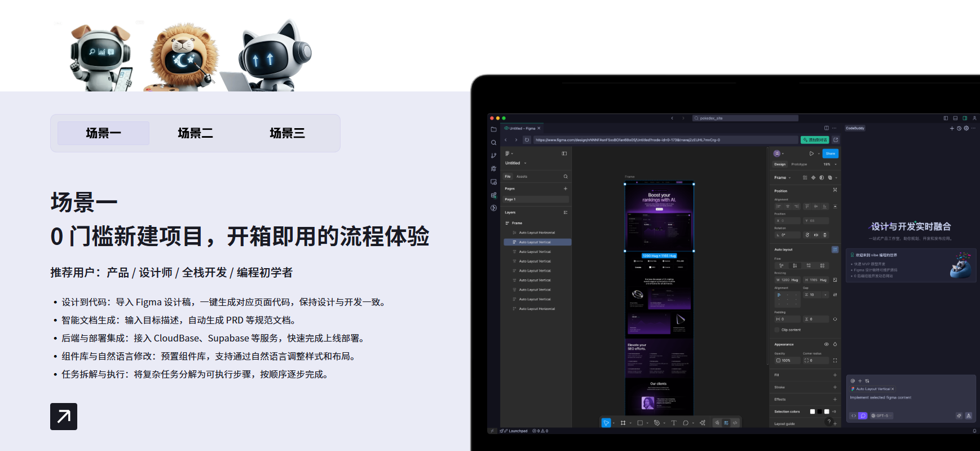The height and width of the screenshot is (451, 980).
Task: Select the highlighted Auto Layout Vertical layer
Action: coord(537,242)
